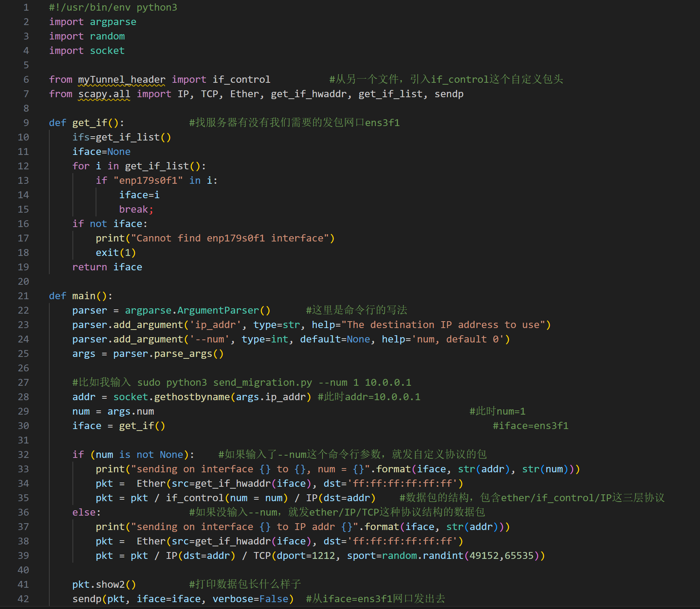Click the 'break' statement on line 15
The image size is (700, 609).
tap(134, 210)
